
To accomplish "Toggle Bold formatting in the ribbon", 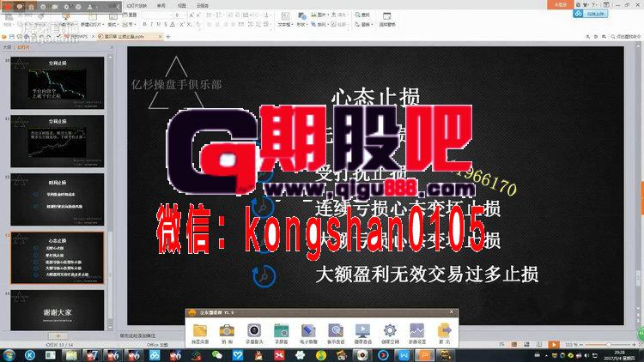I will tap(144, 25).
